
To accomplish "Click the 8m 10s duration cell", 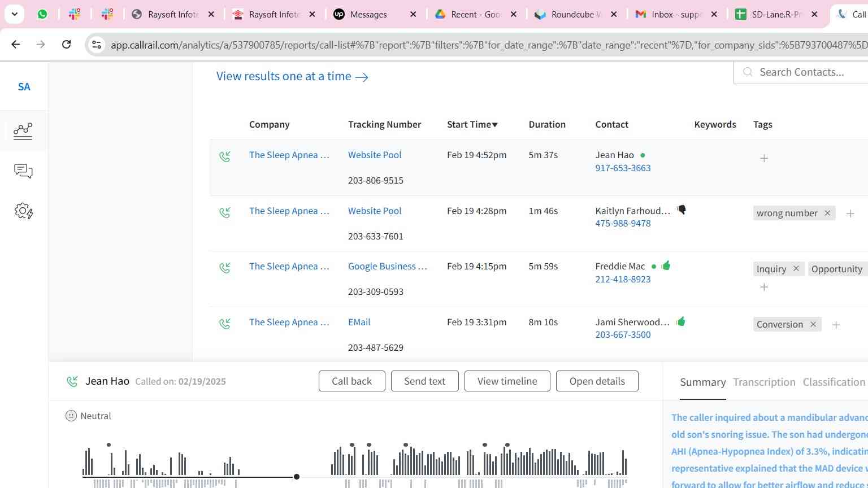I will tap(543, 322).
